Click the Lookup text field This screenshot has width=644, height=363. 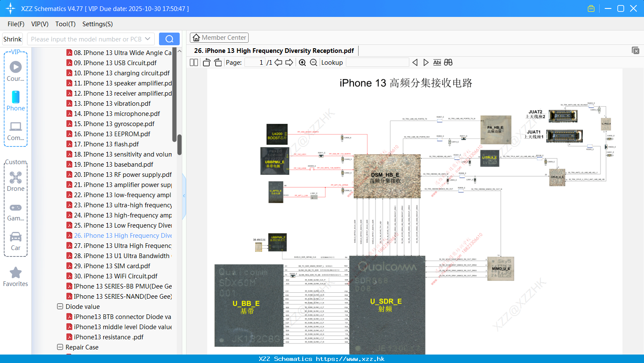click(378, 62)
